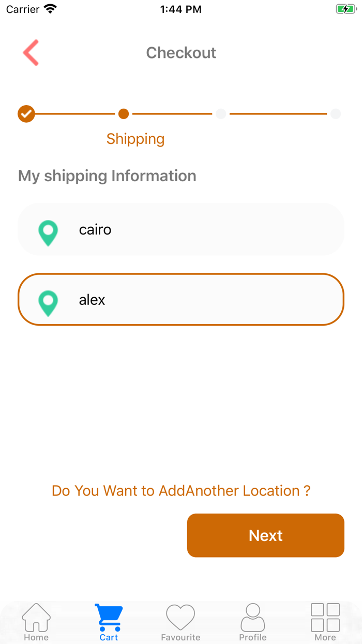Open the Home tab icon
This screenshot has height=644, width=362.
[36, 617]
